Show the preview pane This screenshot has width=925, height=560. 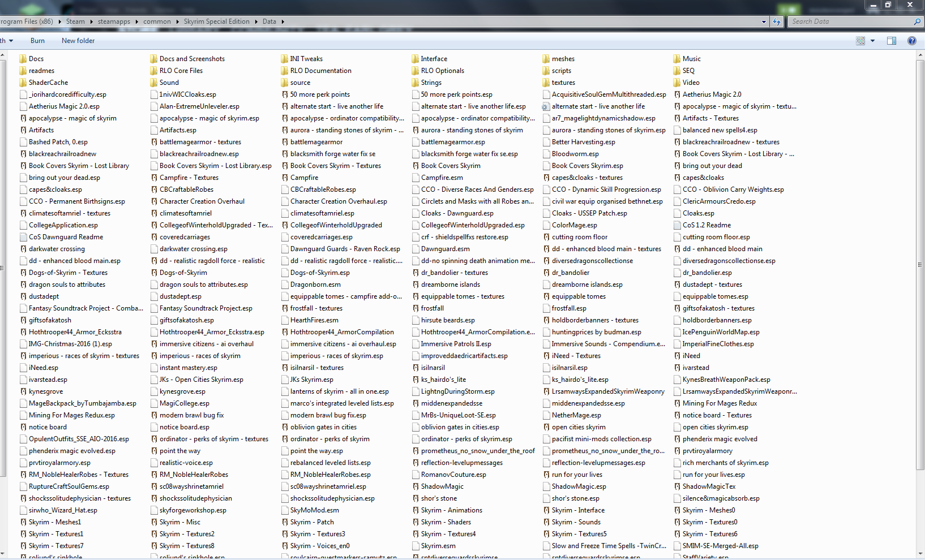pyautogui.click(x=892, y=41)
